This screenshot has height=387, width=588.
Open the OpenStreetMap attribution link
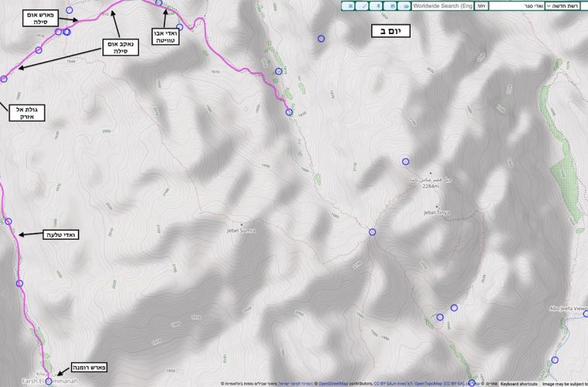[x=333, y=383]
